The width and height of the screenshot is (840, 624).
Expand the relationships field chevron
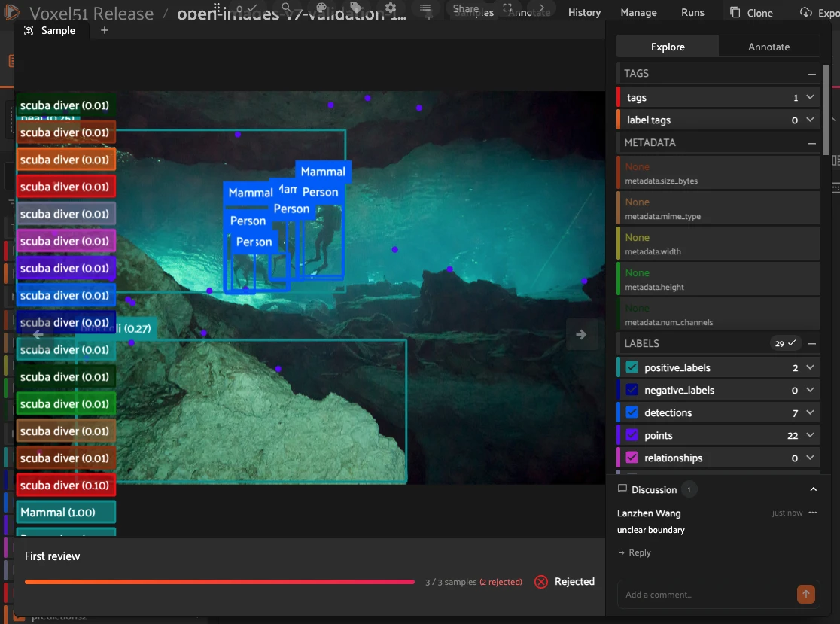point(810,458)
